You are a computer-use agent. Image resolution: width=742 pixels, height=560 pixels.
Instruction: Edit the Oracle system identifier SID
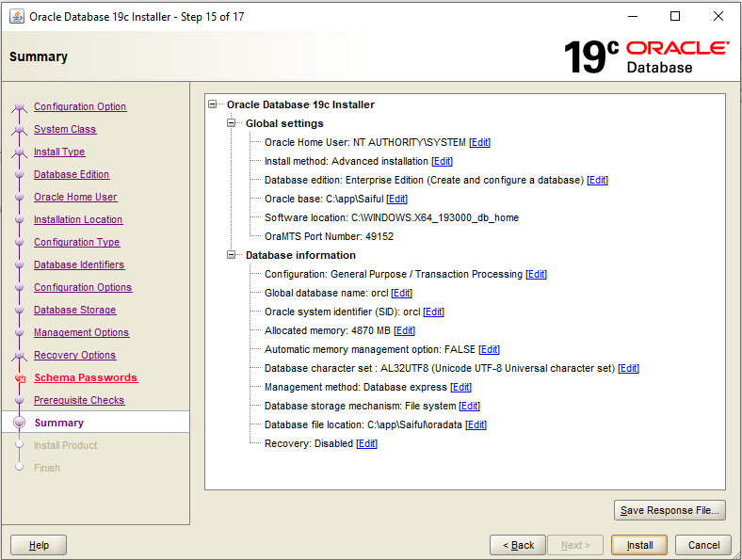(x=433, y=312)
